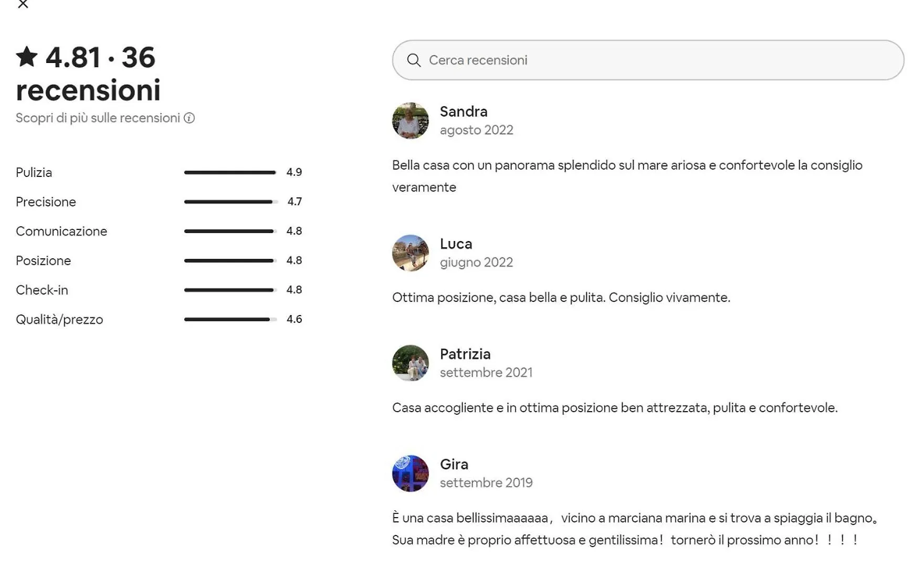Click the reviewer name Patrizia
This screenshot has width=924, height=567.
(465, 354)
